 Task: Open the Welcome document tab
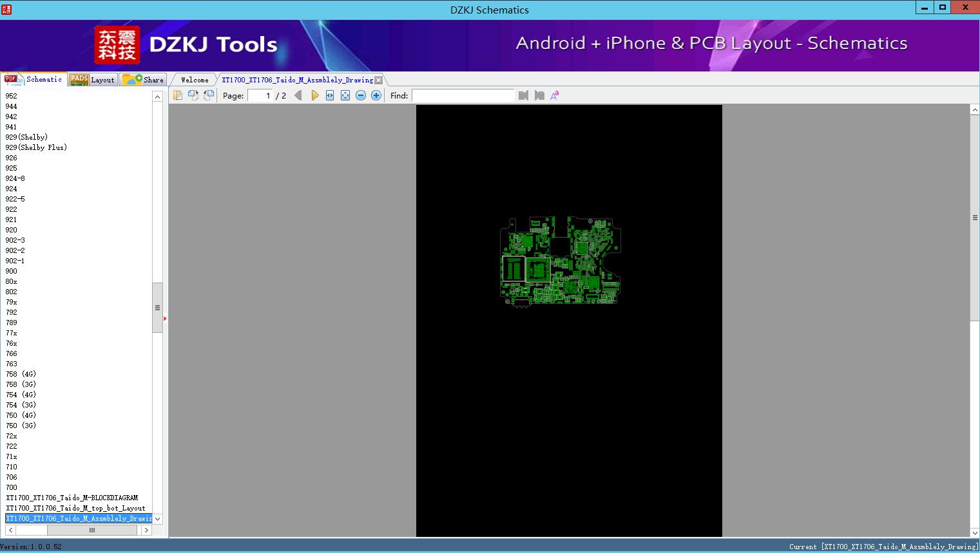[195, 80]
